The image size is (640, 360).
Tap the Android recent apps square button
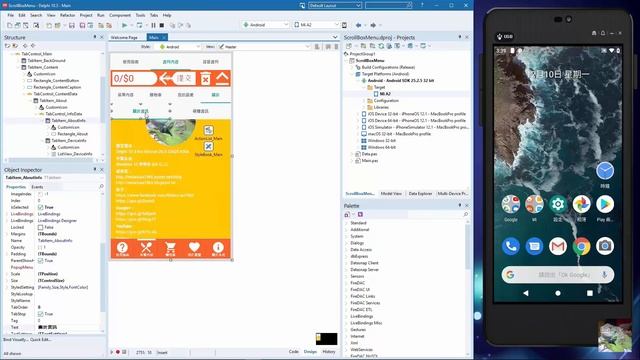(x=590, y=293)
